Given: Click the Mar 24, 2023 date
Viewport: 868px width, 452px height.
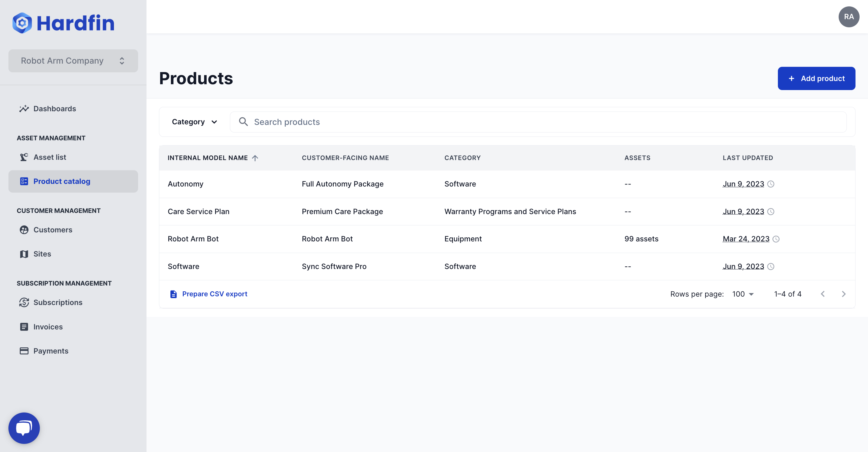Looking at the screenshot, I should coord(746,239).
